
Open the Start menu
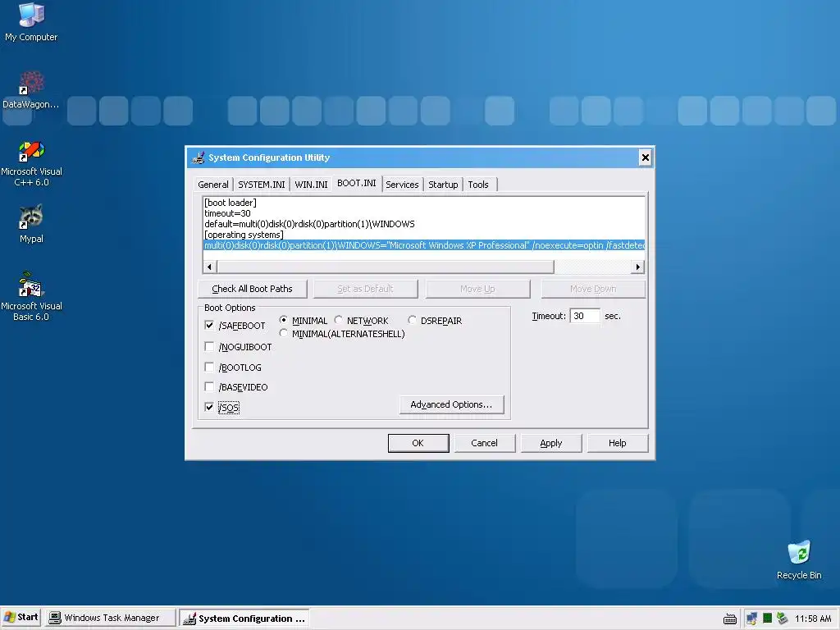click(x=21, y=618)
